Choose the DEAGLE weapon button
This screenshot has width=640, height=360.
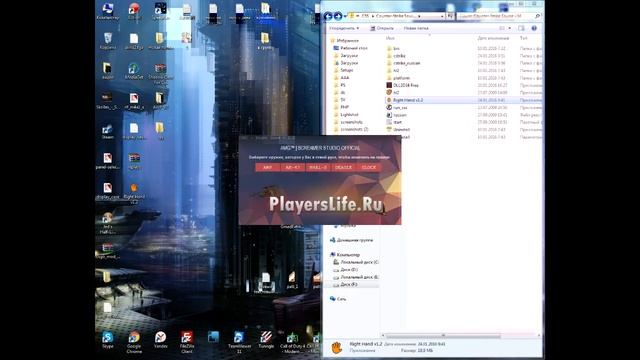[x=343, y=167]
